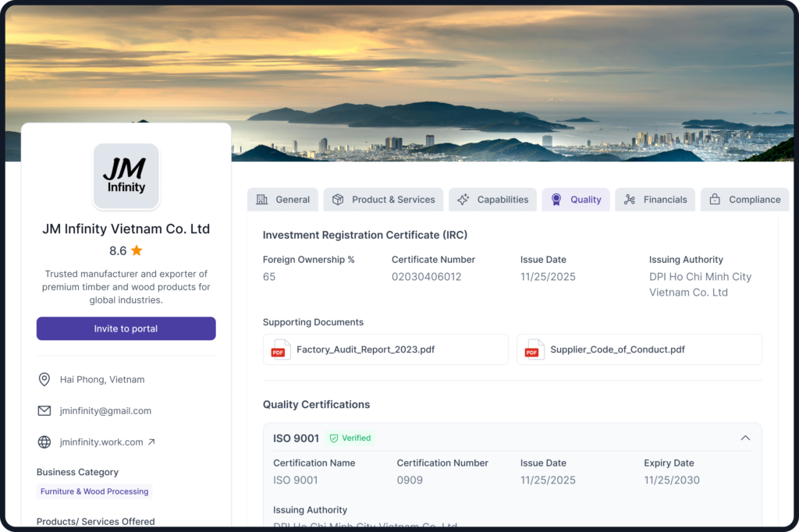The height and width of the screenshot is (532, 799).
Task: Click the JM Infinity Vietnam Co. Ltd name
Action: [126, 229]
